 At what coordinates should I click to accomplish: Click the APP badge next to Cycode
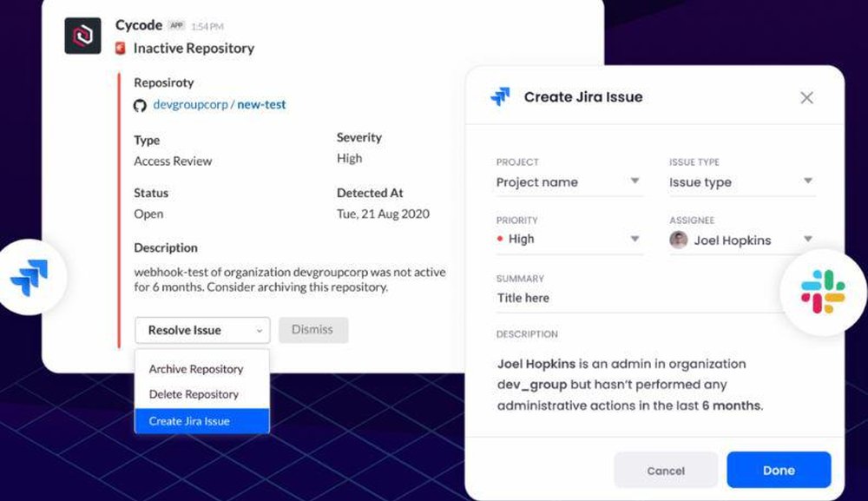coord(176,25)
